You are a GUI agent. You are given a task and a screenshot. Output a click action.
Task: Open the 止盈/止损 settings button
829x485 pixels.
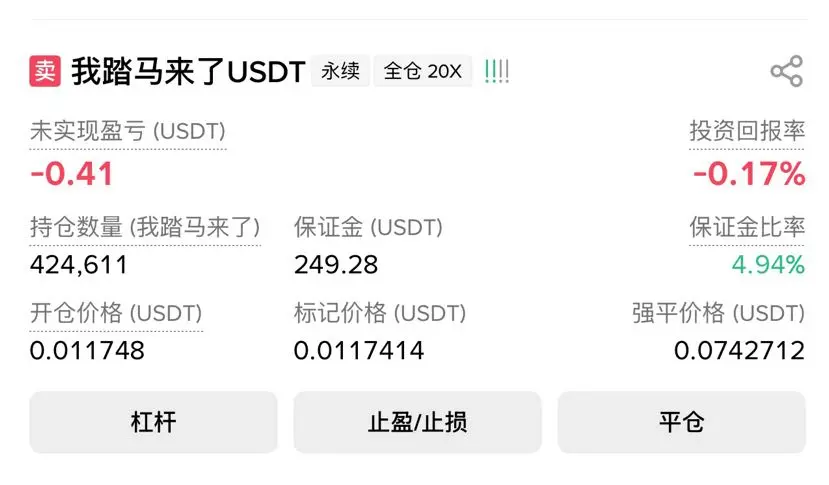pyautogui.click(x=417, y=422)
